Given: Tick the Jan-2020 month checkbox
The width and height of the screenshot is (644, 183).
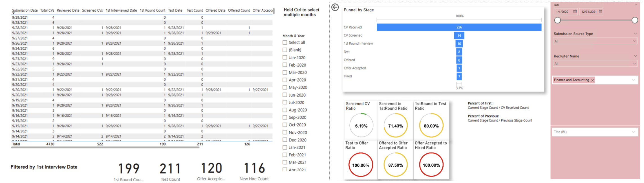Looking at the screenshot, I should click(285, 57).
